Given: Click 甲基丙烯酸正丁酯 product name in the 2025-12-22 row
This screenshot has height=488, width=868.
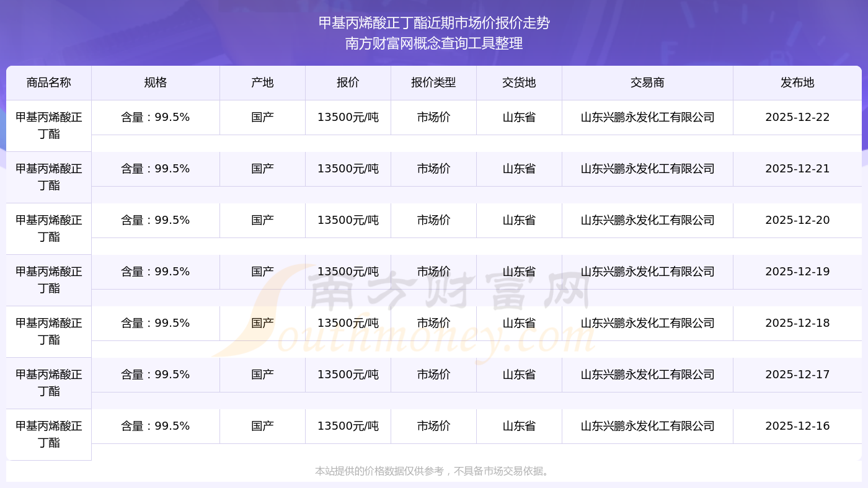Looking at the screenshot, I should [49, 125].
